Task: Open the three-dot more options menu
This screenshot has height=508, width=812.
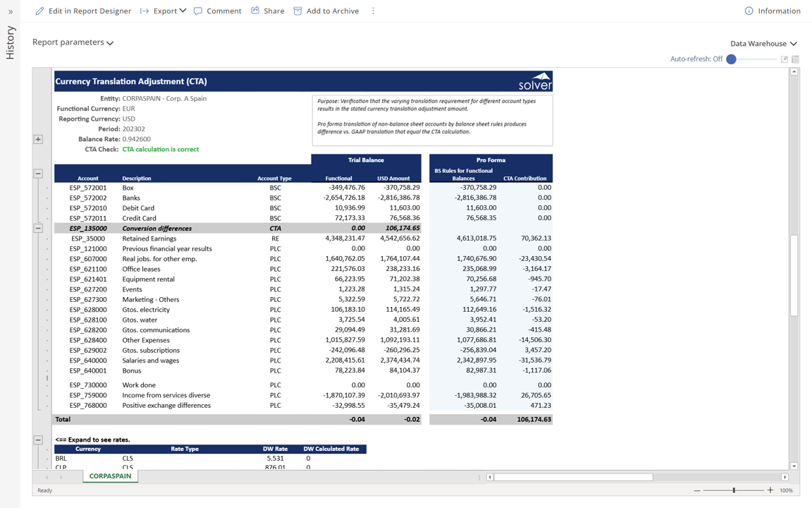Action: [x=373, y=11]
